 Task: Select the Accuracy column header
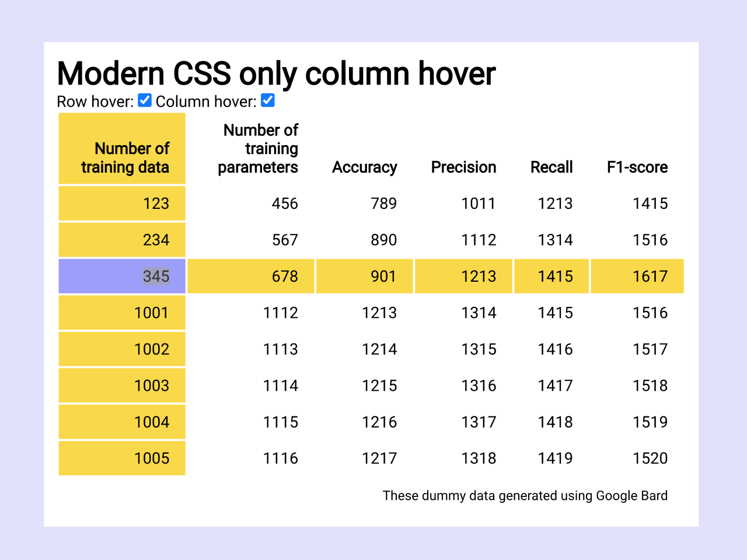coord(365,167)
